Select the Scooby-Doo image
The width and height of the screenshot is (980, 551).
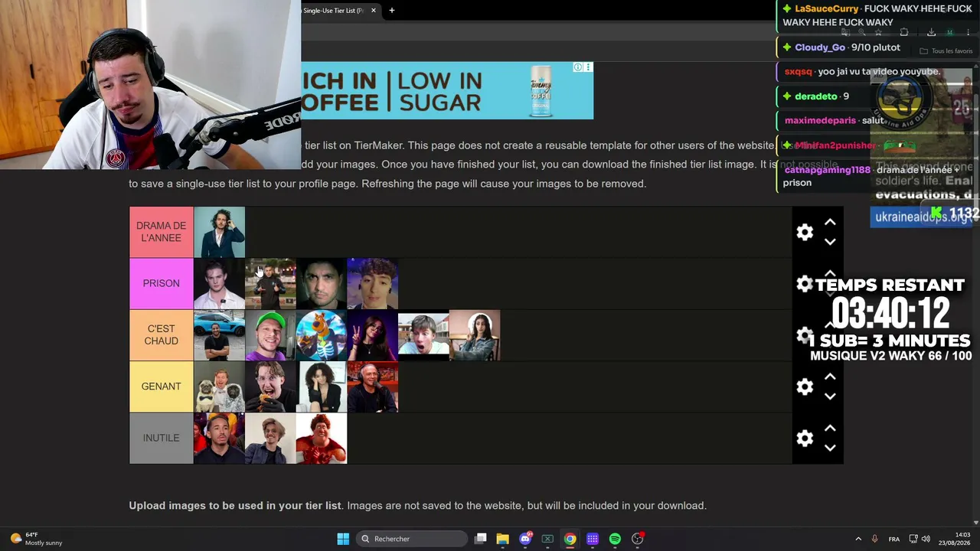pyautogui.click(x=322, y=335)
